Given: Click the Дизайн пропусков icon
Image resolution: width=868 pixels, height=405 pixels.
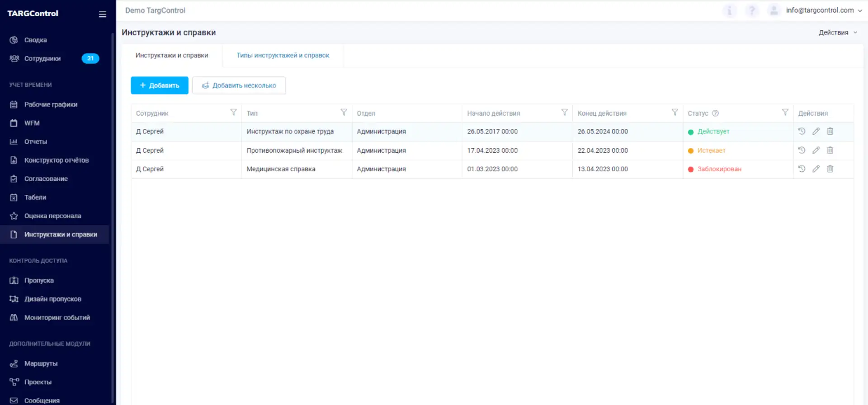Looking at the screenshot, I should point(14,299).
